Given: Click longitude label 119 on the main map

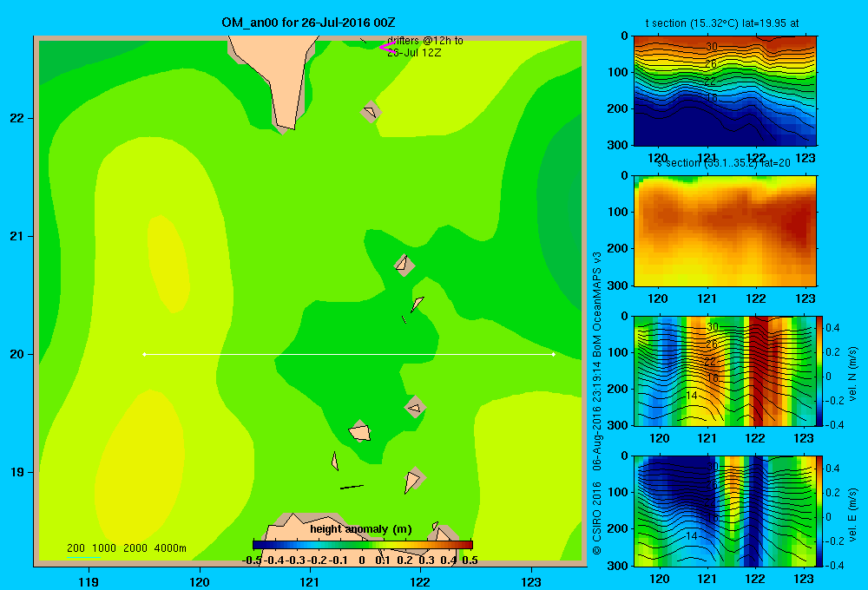Looking at the screenshot, I should (x=89, y=581).
